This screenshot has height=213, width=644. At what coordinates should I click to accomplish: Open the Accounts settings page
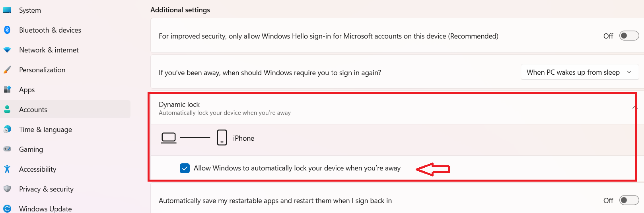click(x=33, y=109)
